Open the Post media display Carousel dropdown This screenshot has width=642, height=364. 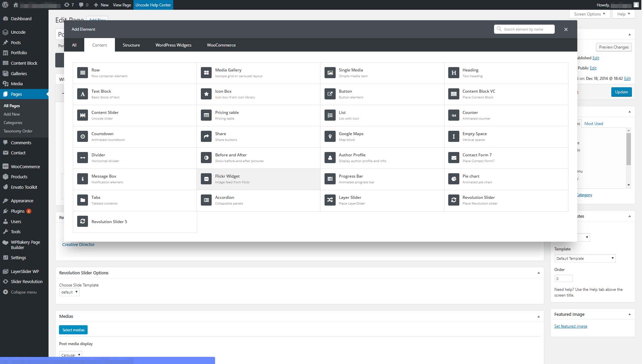coord(70,355)
